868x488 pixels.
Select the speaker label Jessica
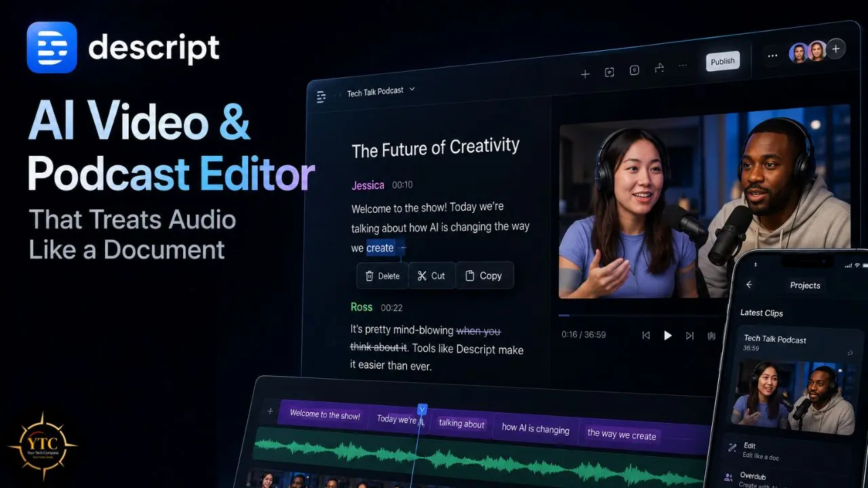point(368,185)
